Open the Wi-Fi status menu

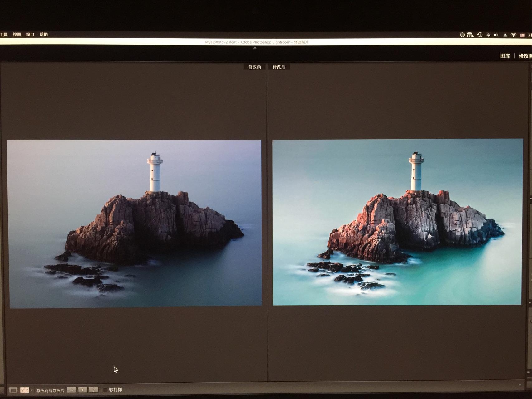(513, 35)
